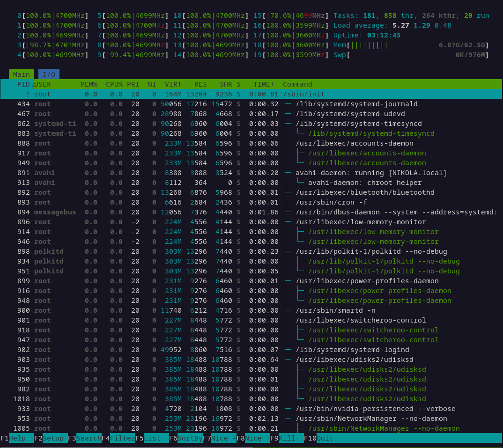Click the CPU 0 usage meter
Image resolution: width=503 pixels, height=448 pixels.
[53, 15]
